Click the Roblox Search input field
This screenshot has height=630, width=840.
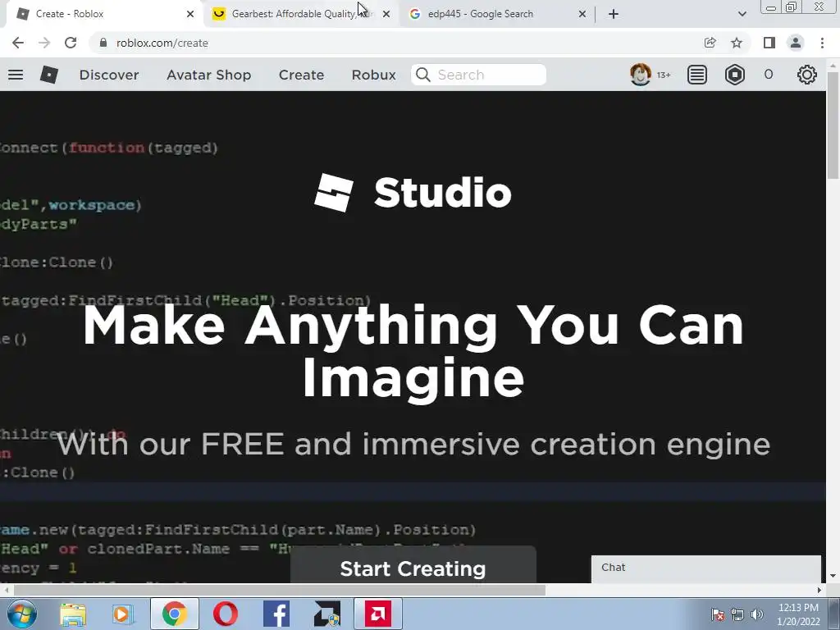click(478, 75)
